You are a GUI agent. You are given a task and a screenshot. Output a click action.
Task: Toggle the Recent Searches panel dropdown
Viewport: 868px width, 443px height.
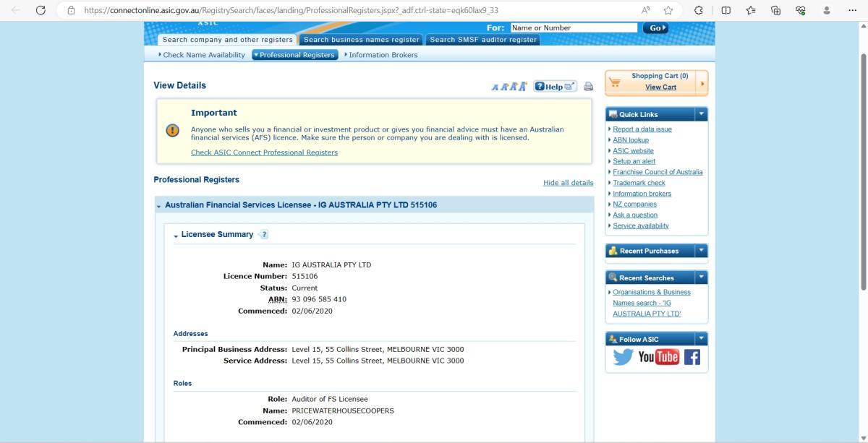[x=700, y=278]
